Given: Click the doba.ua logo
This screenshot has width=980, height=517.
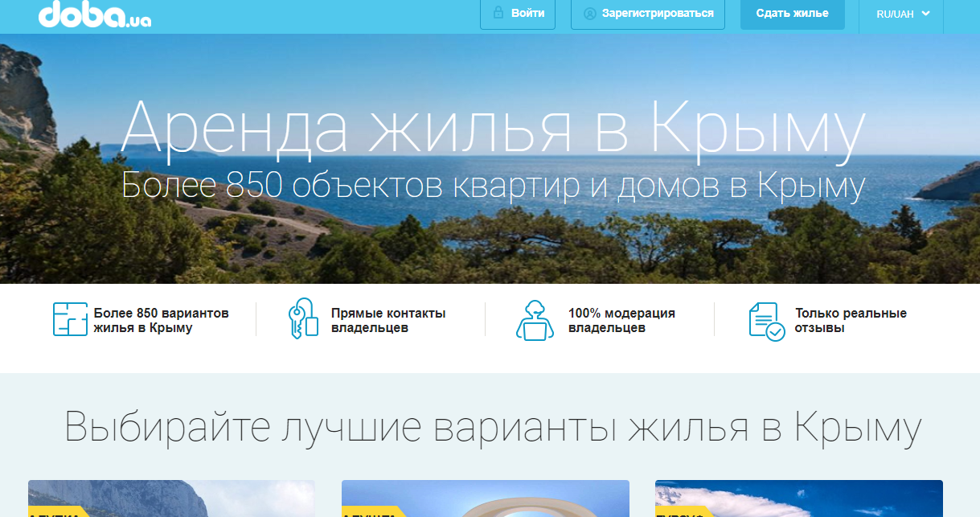Looking at the screenshot, I should (x=95, y=14).
